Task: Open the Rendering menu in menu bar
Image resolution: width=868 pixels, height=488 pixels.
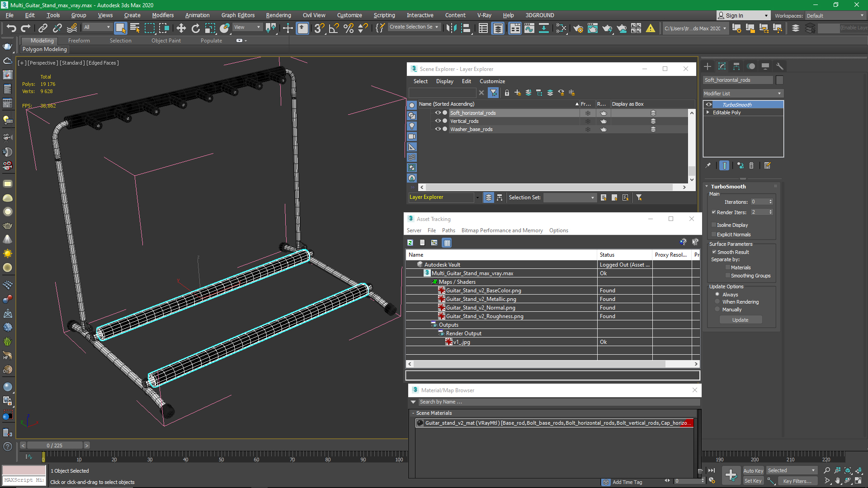Action: click(278, 15)
